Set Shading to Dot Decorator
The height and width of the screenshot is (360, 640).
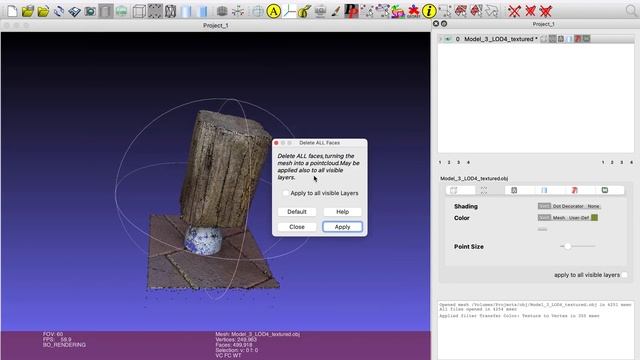tap(569, 206)
